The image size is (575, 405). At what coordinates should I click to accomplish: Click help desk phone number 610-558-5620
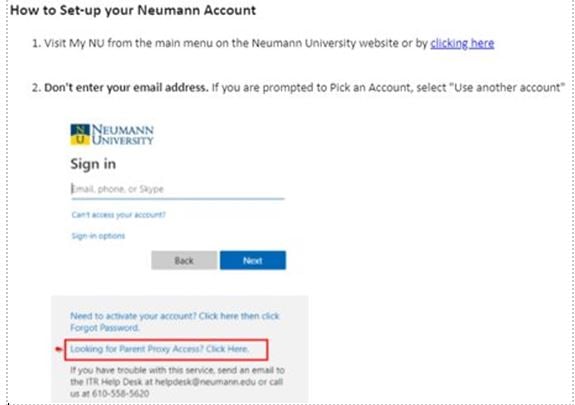[120, 394]
